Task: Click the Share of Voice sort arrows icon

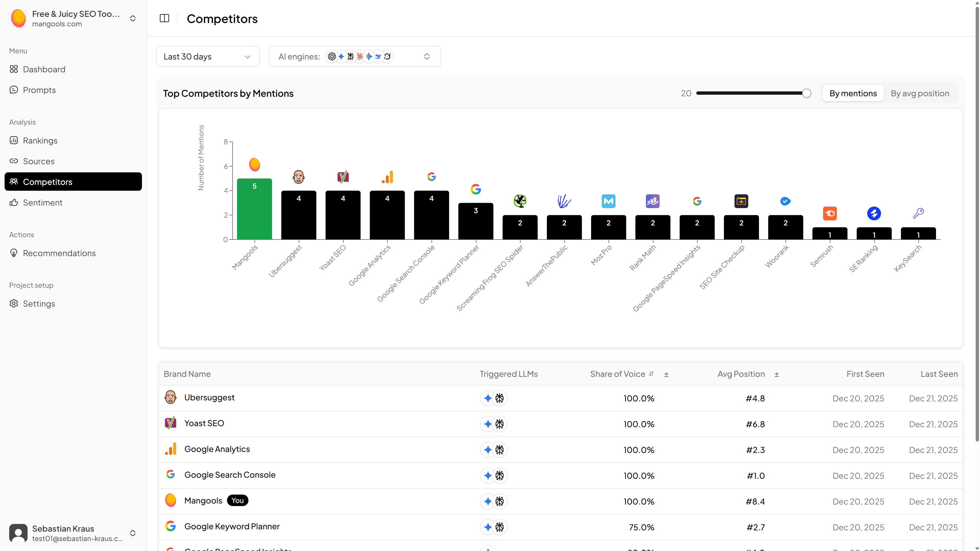Action: [x=651, y=374]
